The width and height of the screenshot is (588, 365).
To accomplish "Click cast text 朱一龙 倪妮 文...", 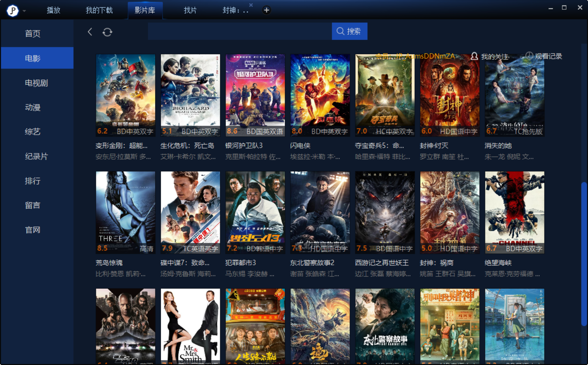I will tap(509, 157).
